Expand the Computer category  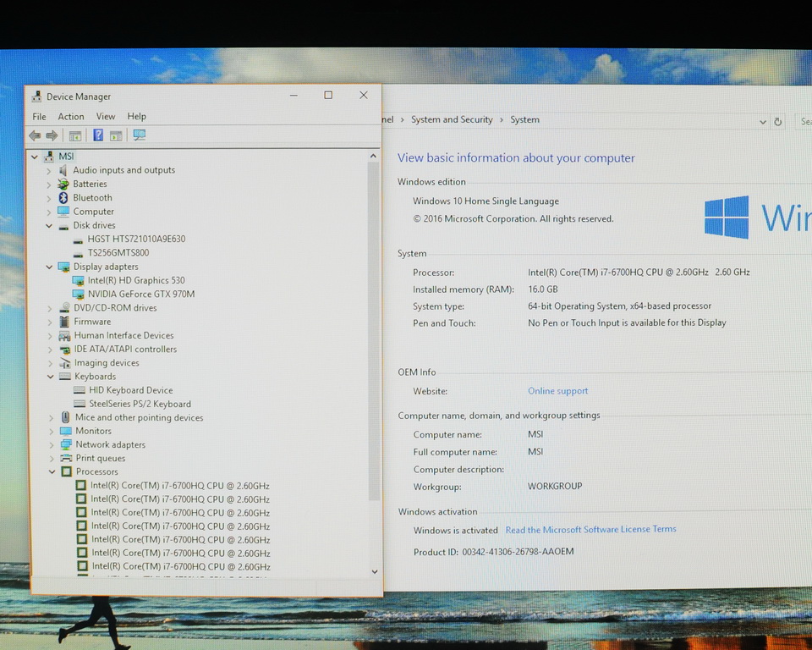tap(49, 212)
